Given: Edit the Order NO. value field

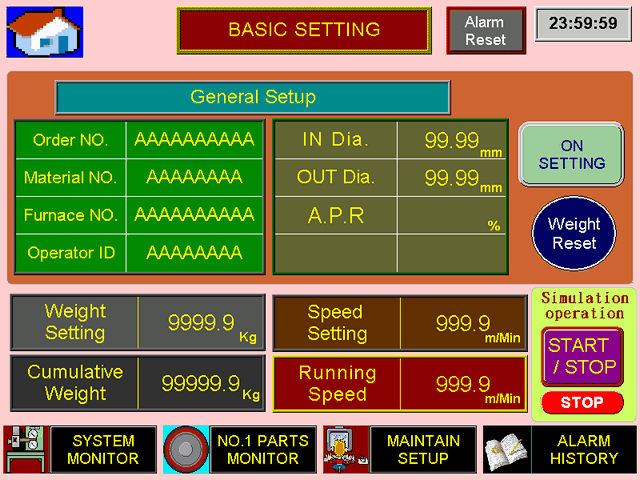Looking at the screenshot, I should (x=194, y=140).
